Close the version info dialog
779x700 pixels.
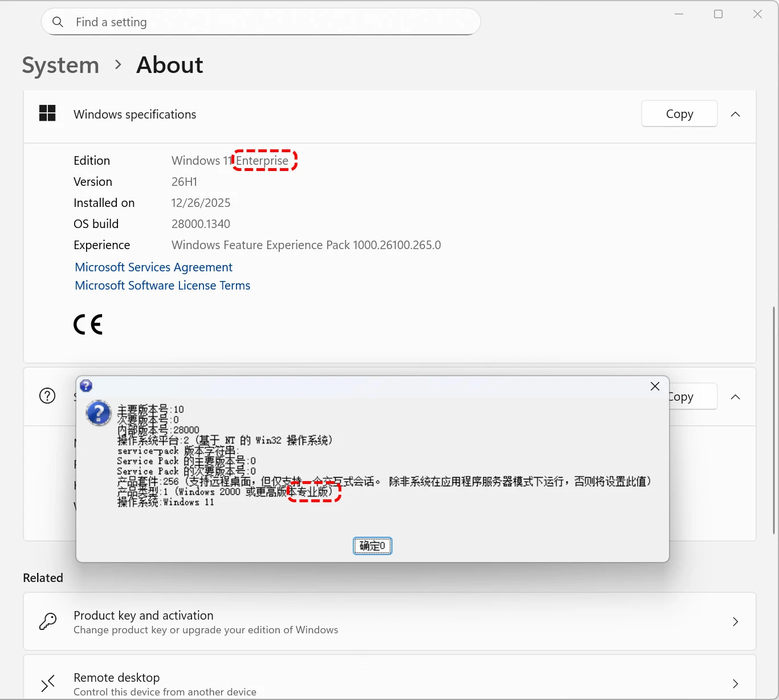click(x=655, y=386)
